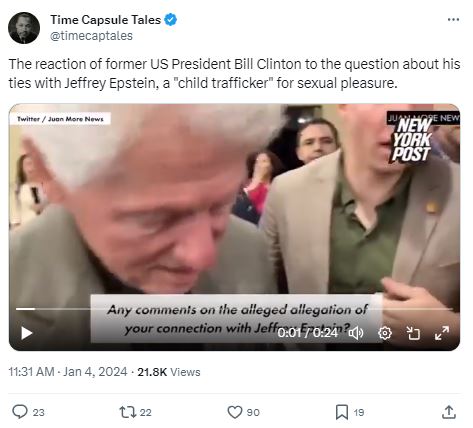Image resolution: width=473 pixels, height=428 pixels.
Task: View the 21.8K Views analytics
Action: tap(169, 372)
